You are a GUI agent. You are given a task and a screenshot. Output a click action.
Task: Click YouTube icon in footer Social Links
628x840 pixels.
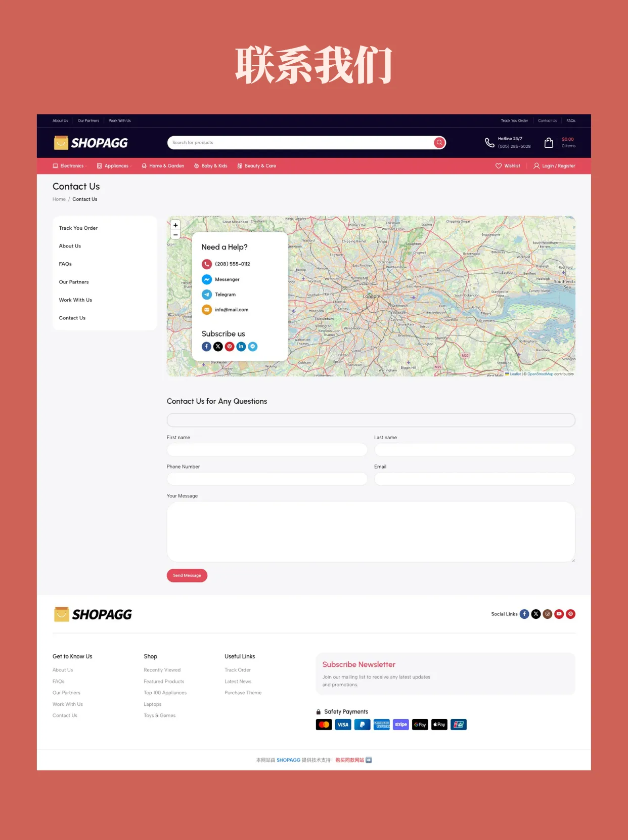tap(559, 614)
